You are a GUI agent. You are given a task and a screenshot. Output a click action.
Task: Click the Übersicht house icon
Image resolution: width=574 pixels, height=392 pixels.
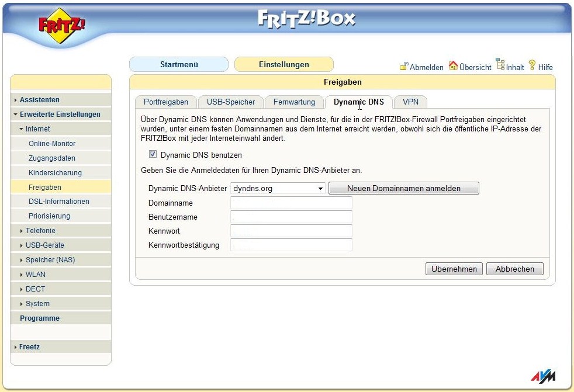453,66
